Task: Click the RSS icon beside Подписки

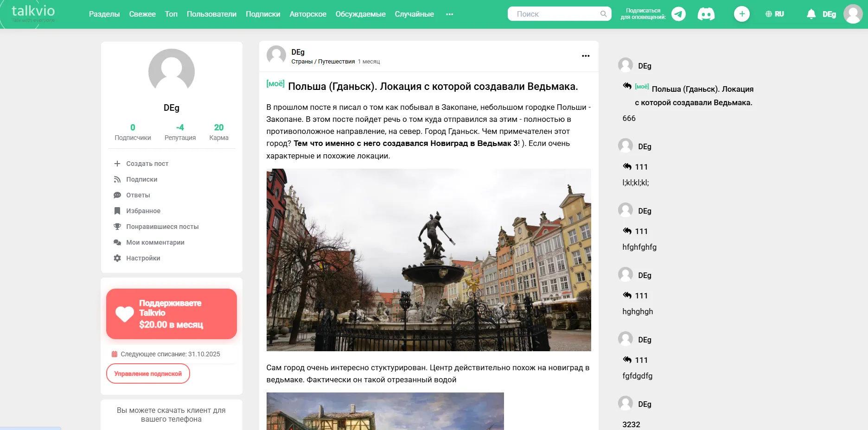Action: pyautogui.click(x=117, y=179)
